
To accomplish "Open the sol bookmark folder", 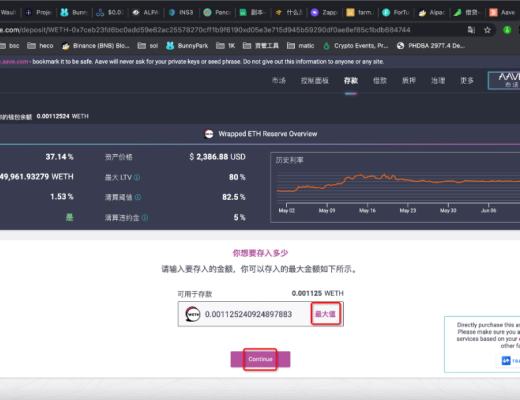I will [x=148, y=46].
